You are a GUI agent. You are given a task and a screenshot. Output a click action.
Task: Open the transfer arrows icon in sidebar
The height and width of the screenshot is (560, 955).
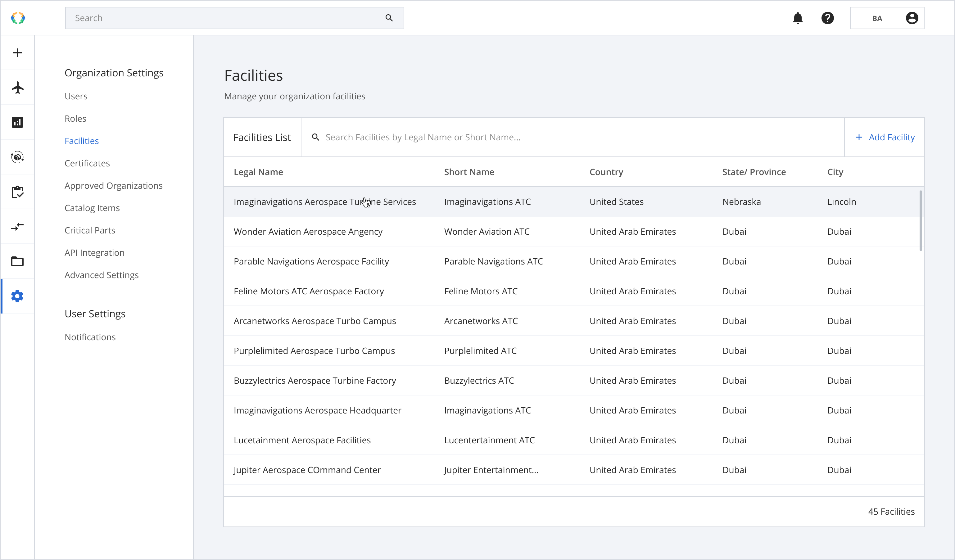(17, 227)
